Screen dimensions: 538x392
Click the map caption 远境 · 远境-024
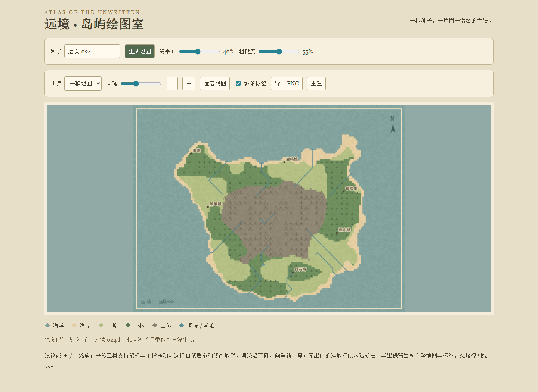[158, 302]
